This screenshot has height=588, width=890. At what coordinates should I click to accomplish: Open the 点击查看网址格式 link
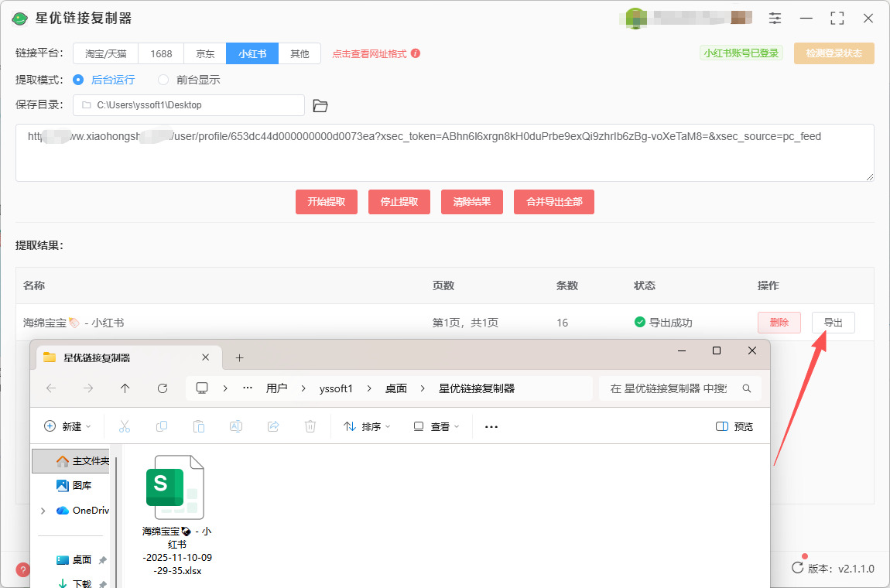point(369,54)
